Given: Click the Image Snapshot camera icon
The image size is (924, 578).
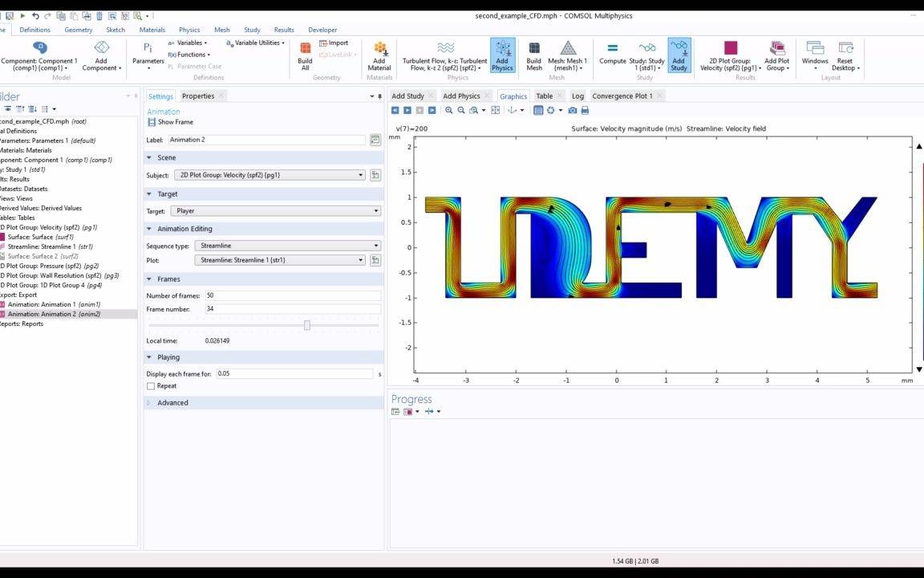Looking at the screenshot, I should pyautogui.click(x=572, y=110).
